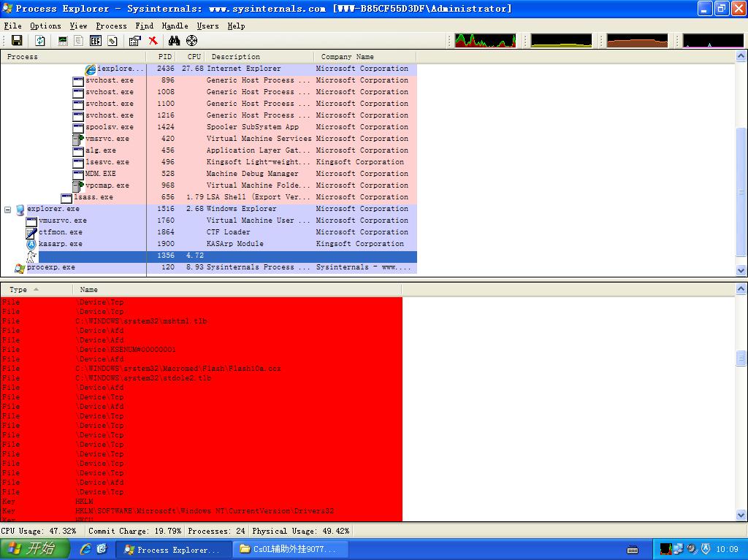
Task: Open the Options menu
Action: pyautogui.click(x=45, y=26)
